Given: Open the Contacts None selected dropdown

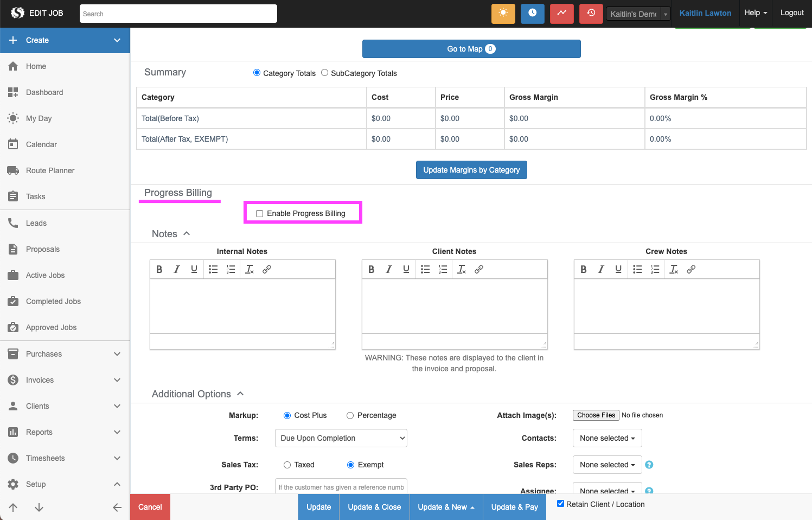Looking at the screenshot, I should 607,438.
